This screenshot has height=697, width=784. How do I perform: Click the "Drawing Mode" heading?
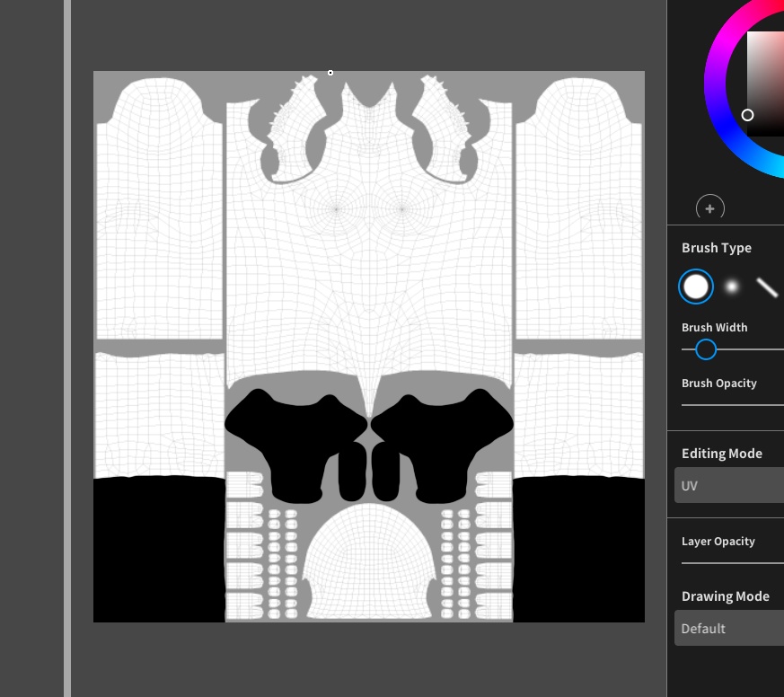pyautogui.click(x=726, y=596)
